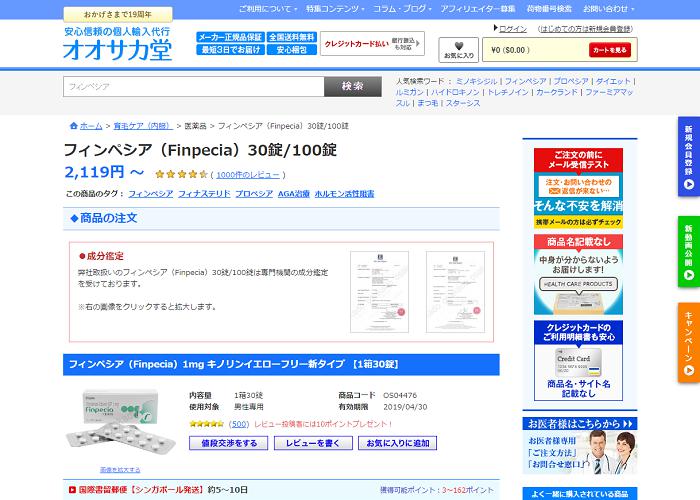Image resolution: width=700 pixels, height=500 pixels.
Task: Click the 画像を拡大する link
Action: (x=120, y=470)
